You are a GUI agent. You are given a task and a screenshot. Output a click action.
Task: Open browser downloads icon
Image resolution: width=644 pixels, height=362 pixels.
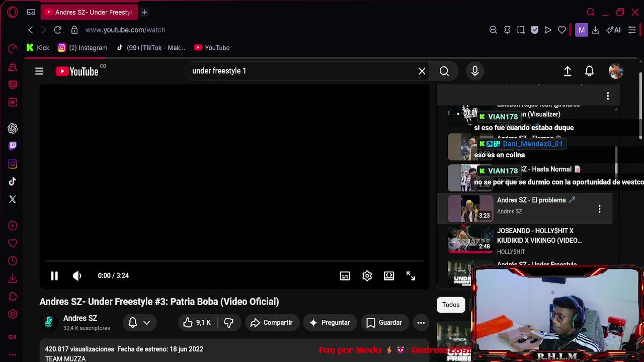coord(595,30)
